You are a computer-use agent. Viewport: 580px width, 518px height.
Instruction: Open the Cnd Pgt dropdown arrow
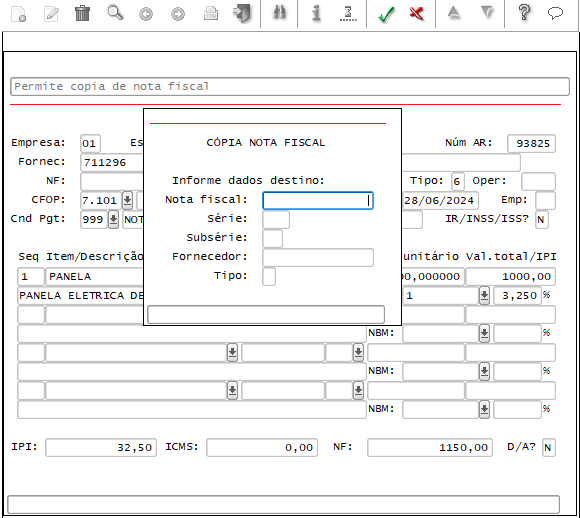113,219
